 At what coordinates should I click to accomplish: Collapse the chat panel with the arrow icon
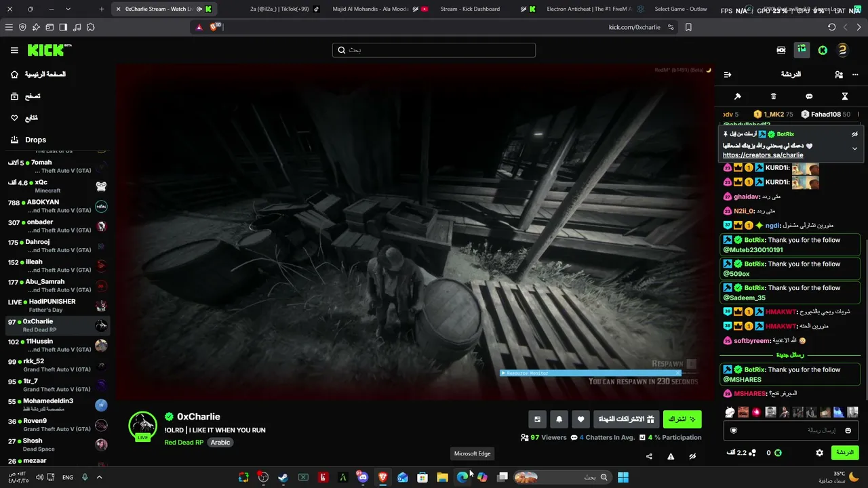[728, 75]
